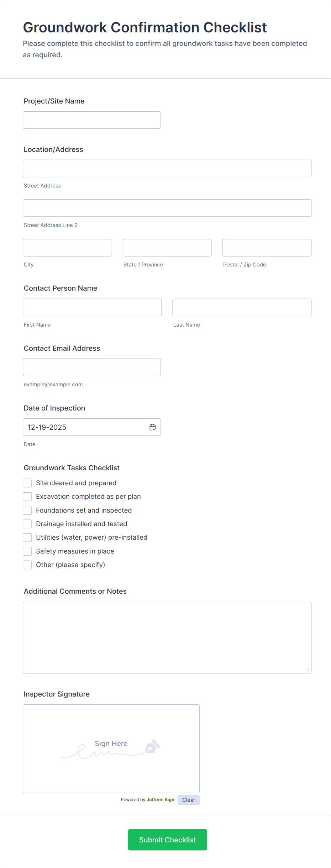Open the Jotform Sign link

point(160,800)
